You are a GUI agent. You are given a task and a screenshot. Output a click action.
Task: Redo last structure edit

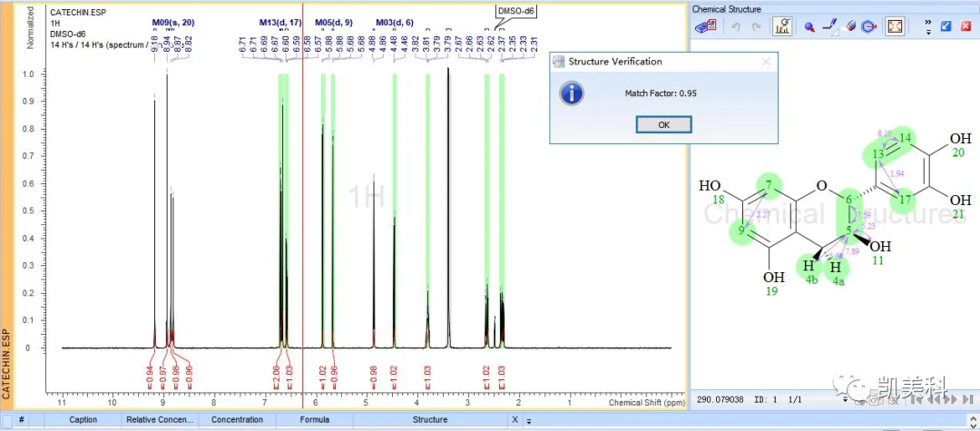click(756, 27)
